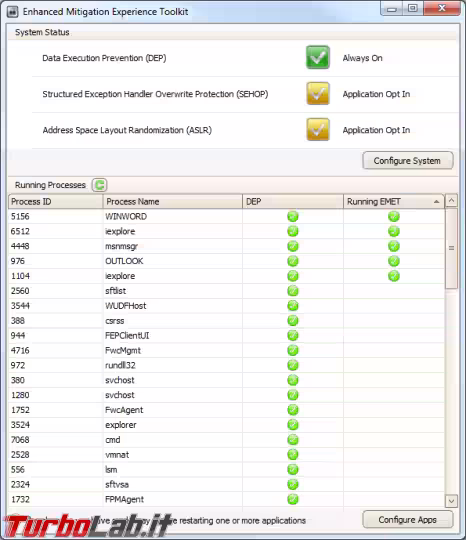Screen dimensions: 466x540
Task: Click DEP icon for svchost 1280 row
Action: 293,395
